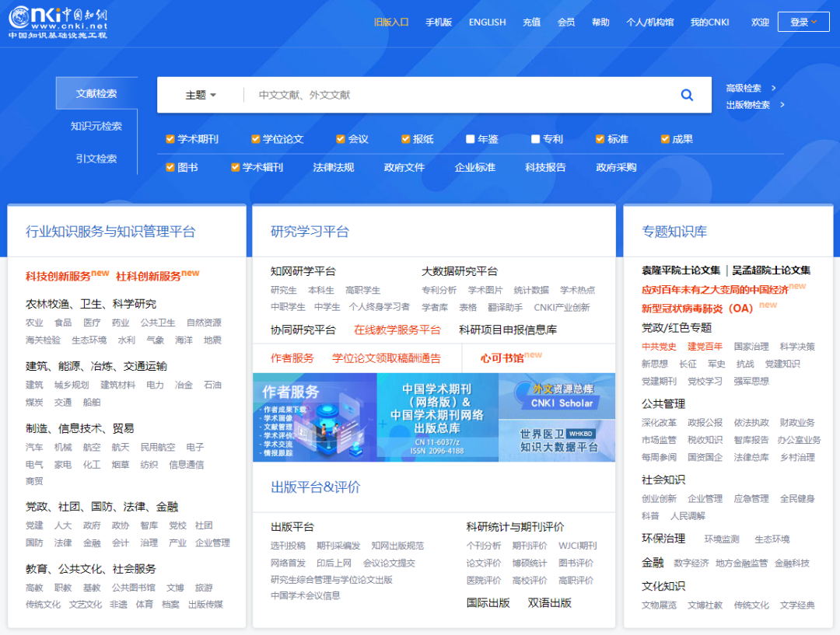
Task: Open the 登录 dropdown button
Action: point(803,22)
